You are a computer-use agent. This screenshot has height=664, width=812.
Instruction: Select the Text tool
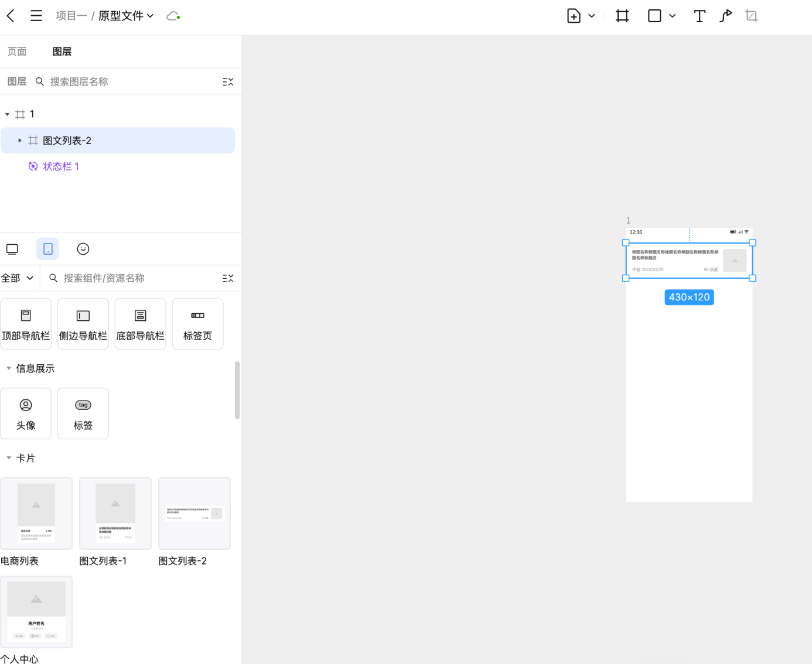(x=700, y=16)
